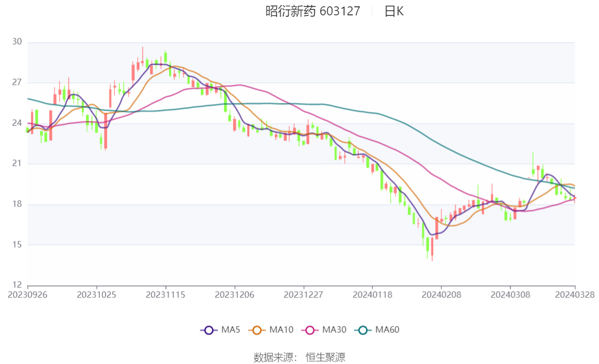Click the 恒生聚源 data source text
The width and height of the screenshot is (599, 364).
coord(325,358)
